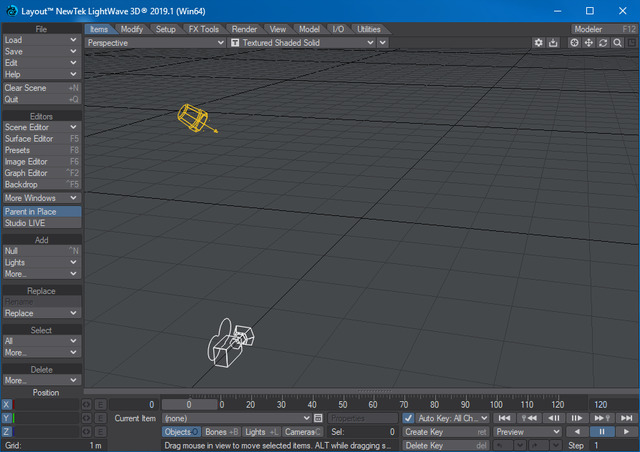Click the viewport zoom magnifier icon
The image size is (640, 452).
(x=618, y=43)
